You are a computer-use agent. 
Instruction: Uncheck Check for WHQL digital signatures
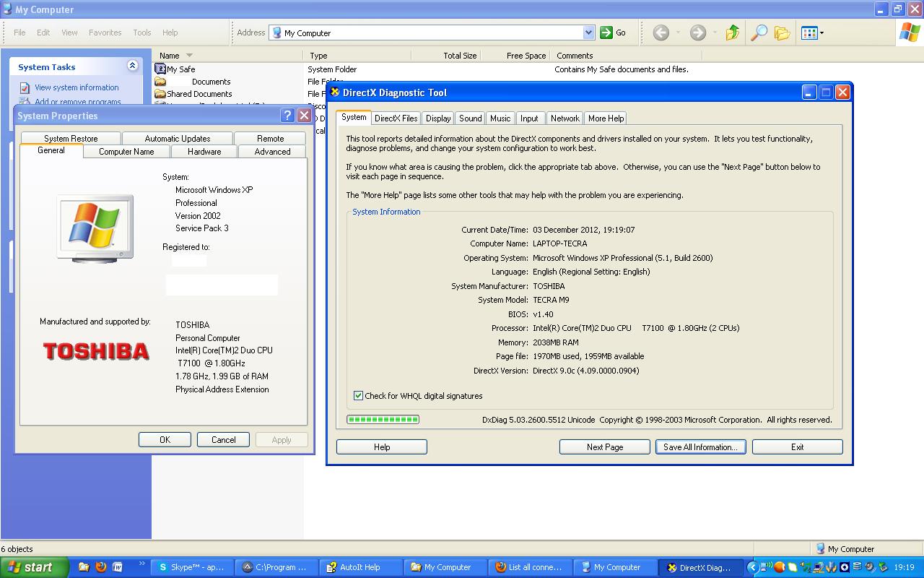(x=358, y=396)
